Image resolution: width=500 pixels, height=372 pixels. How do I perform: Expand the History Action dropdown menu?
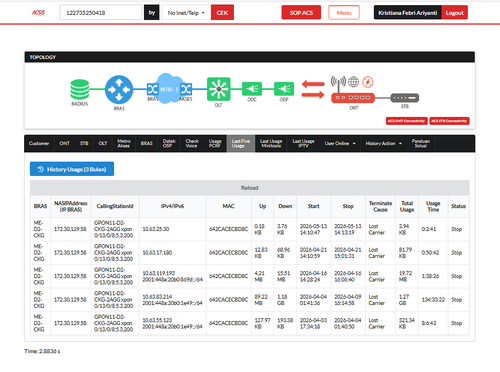(x=384, y=143)
